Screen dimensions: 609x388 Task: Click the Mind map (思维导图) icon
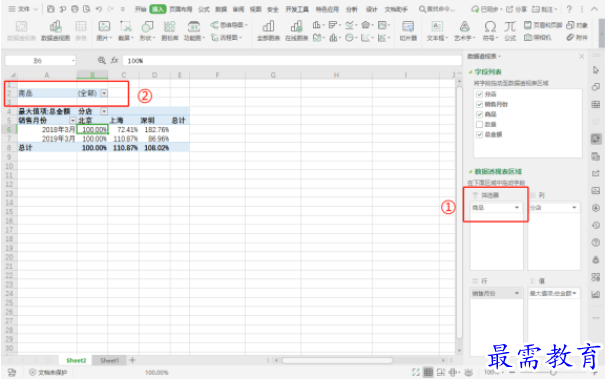pyautogui.click(x=229, y=25)
